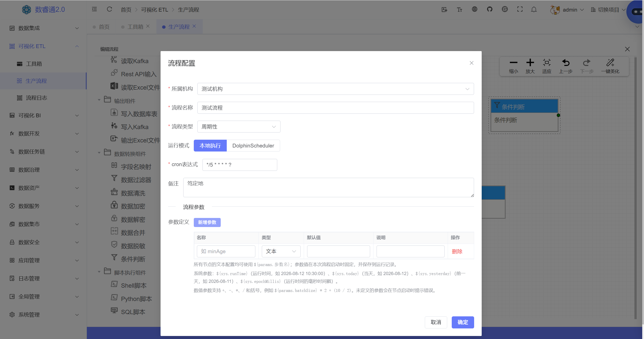This screenshot has width=644, height=339.
Task: Click the 新增参数 button
Action: (x=207, y=222)
